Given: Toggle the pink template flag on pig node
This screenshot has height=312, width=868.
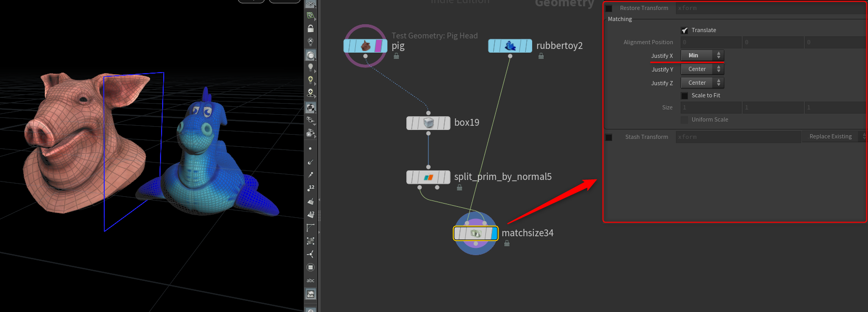Looking at the screenshot, I should coord(378,46).
